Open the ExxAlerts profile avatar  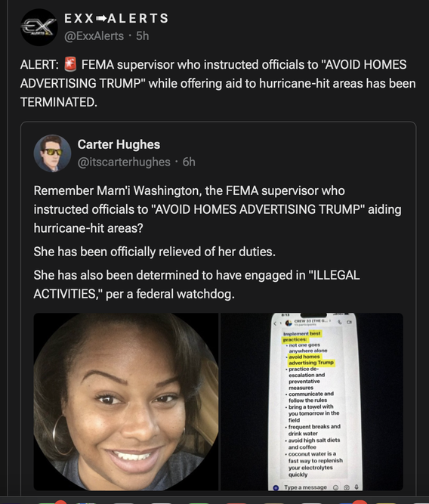pos(39,27)
